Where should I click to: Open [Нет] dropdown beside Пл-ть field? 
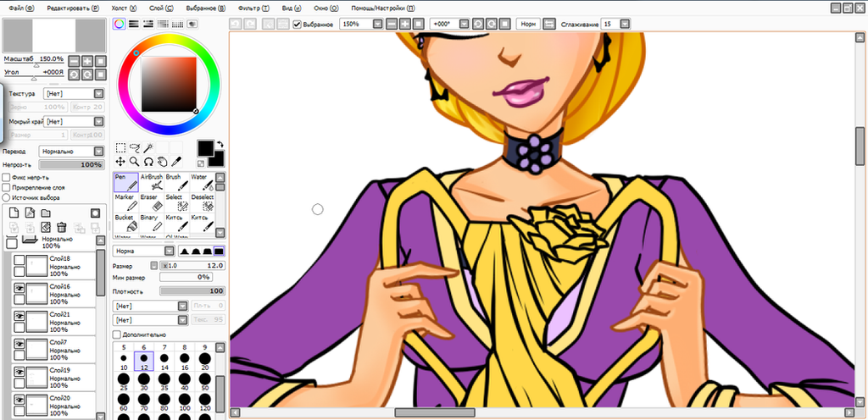click(151, 306)
